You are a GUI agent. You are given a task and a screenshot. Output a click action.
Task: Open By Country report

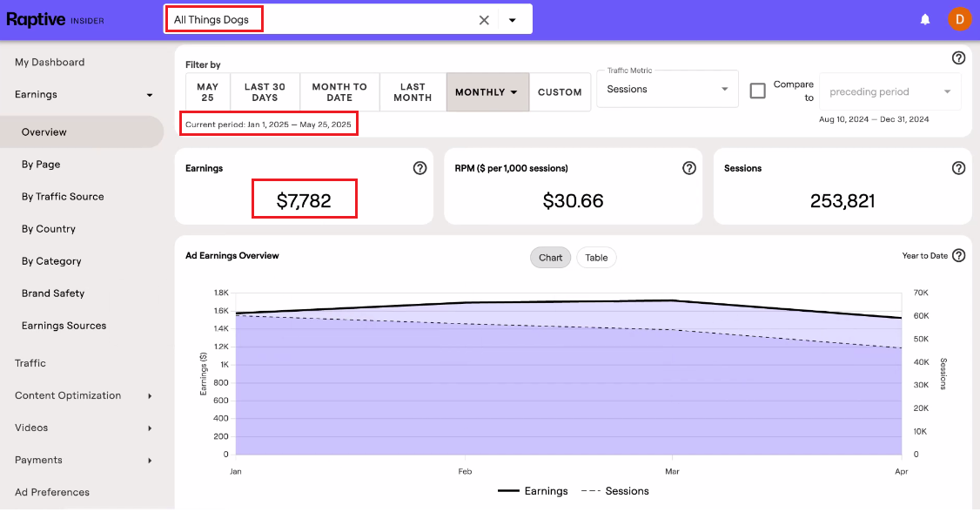[49, 229]
